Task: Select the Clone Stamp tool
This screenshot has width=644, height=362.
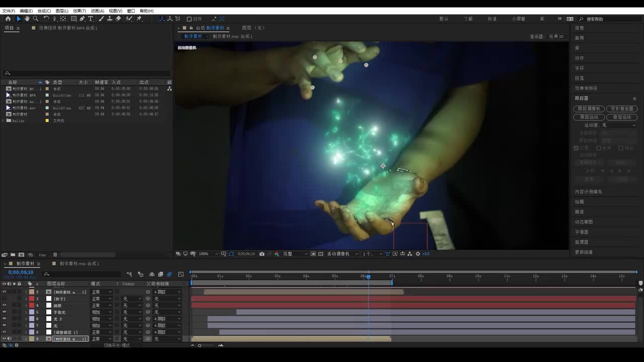Action: click(109, 19)
